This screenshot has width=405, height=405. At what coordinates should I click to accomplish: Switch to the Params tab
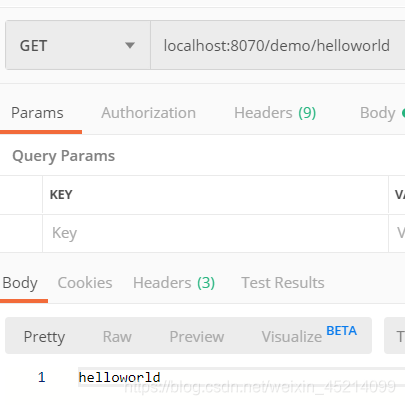coord(37,113)
